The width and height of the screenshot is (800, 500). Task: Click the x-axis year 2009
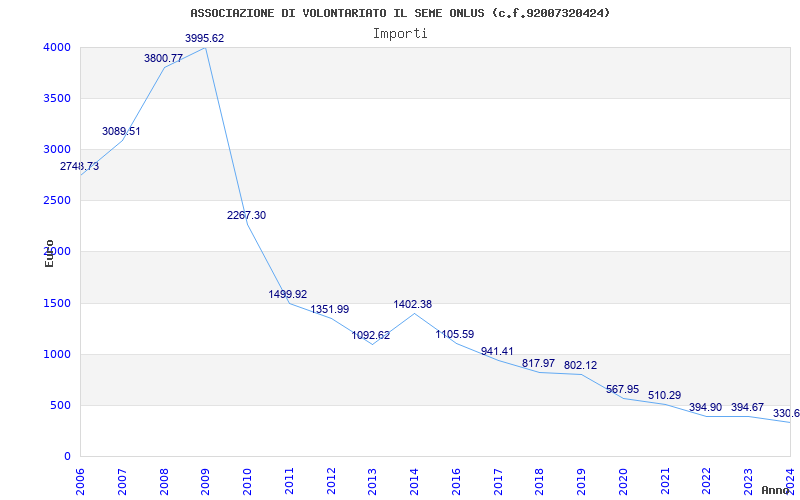pos(205,482)
